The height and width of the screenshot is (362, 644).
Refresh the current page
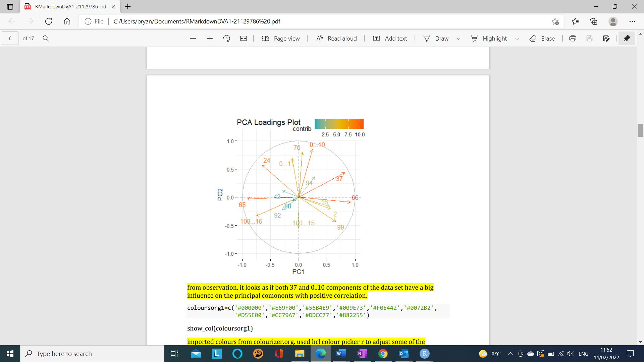(x=49, y=21)
